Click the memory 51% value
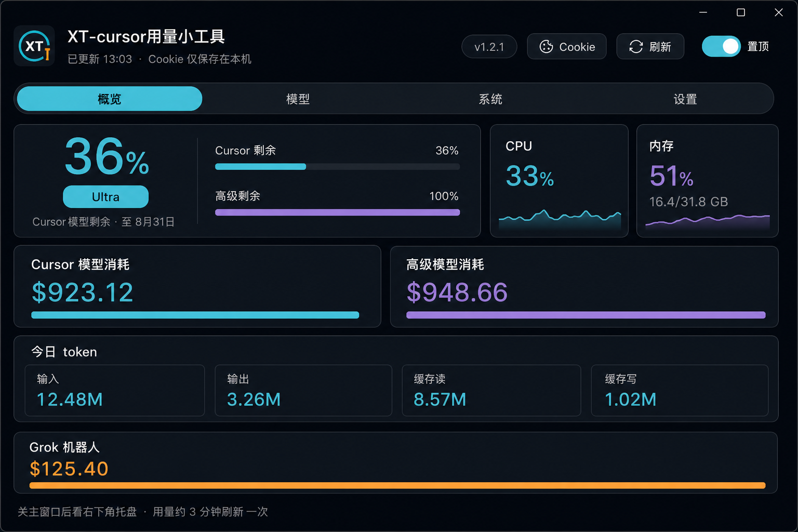The width and height of the screenshot is (798, 532). (671, 176)
